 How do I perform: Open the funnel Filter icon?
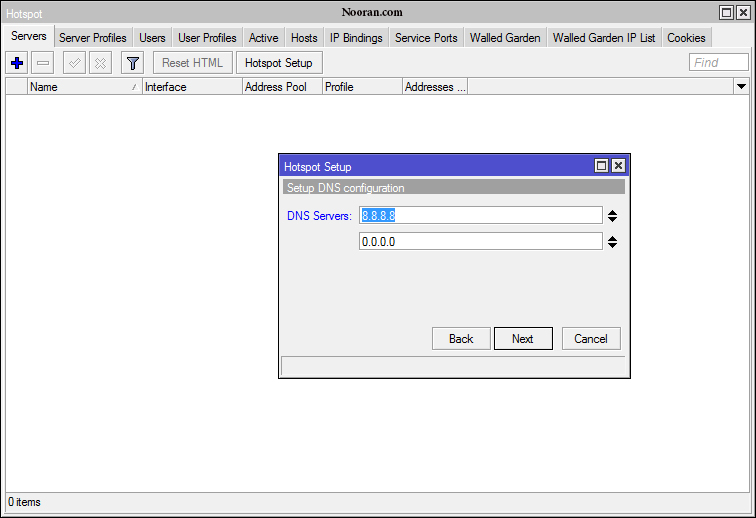coord(132,63)
